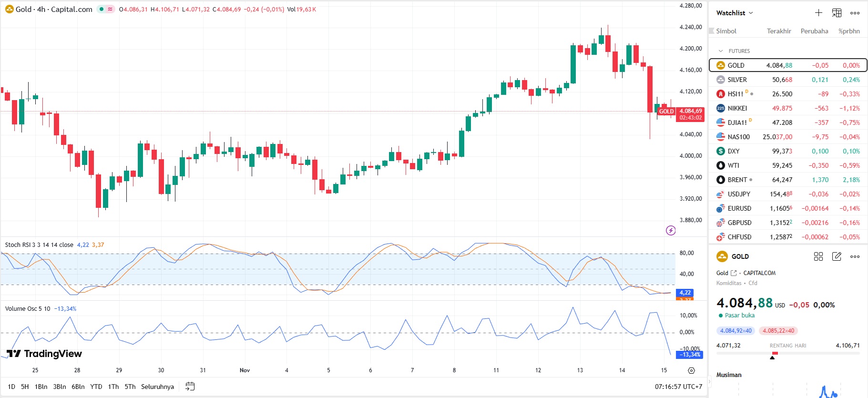Open the watchlist advanced view table icon
This screenshot has width=868, height=398.
point(837,13)
